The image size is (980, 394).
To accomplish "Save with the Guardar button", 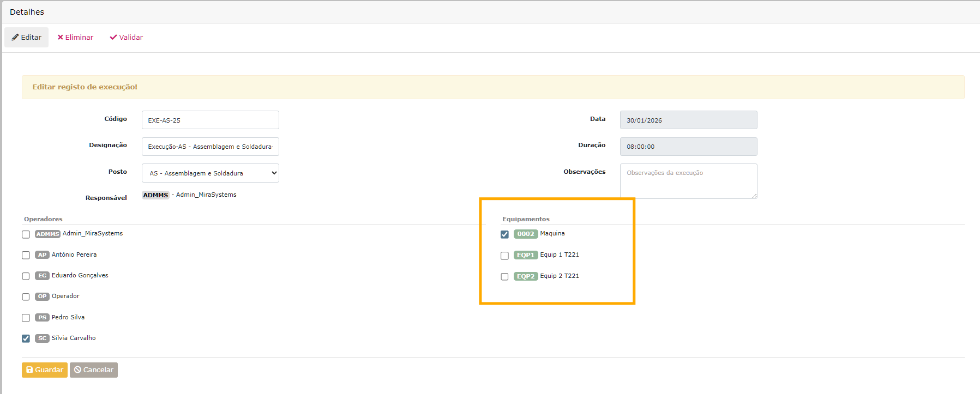I will [x=45, y=369].
